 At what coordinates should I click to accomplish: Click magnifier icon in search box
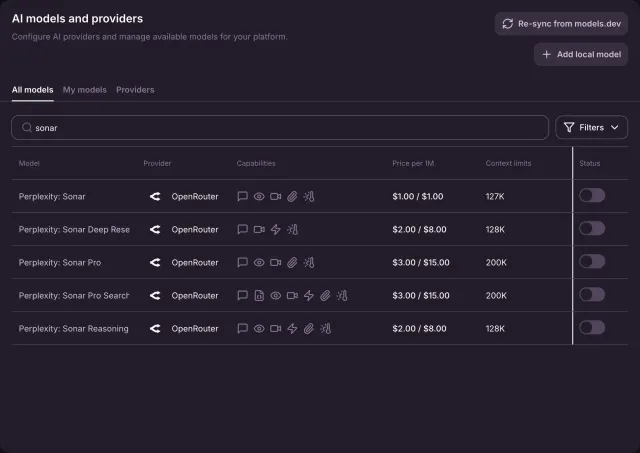tap(27, 128)
